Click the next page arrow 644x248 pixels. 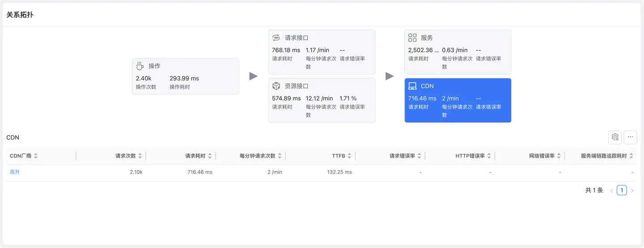point(632,190)
